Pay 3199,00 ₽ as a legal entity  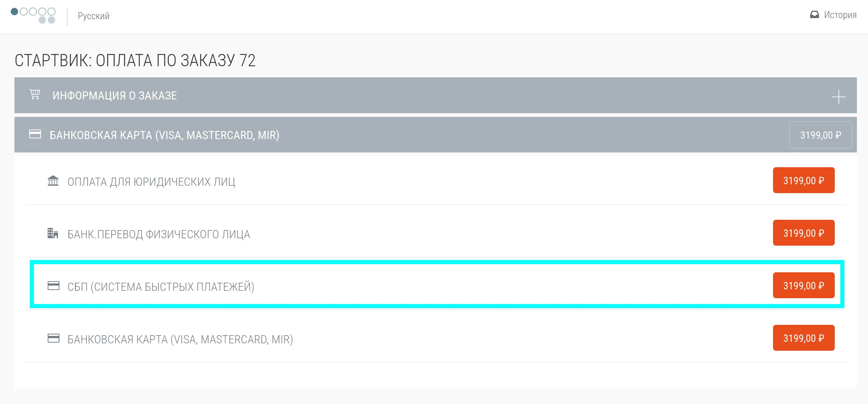pos(803,181)
